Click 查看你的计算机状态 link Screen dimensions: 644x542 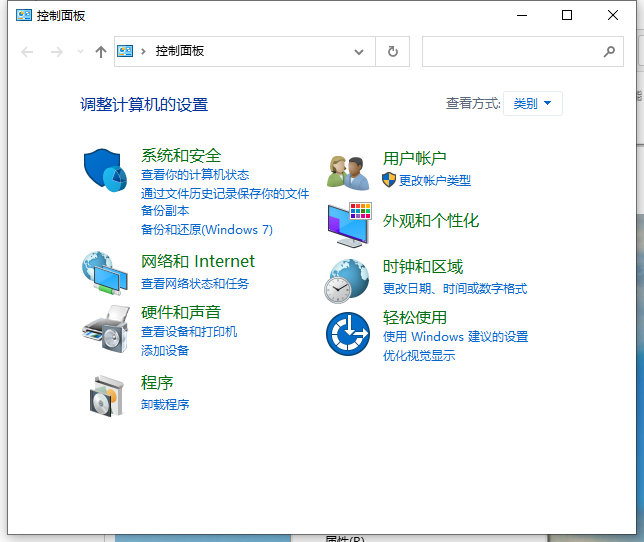[195, 175]
